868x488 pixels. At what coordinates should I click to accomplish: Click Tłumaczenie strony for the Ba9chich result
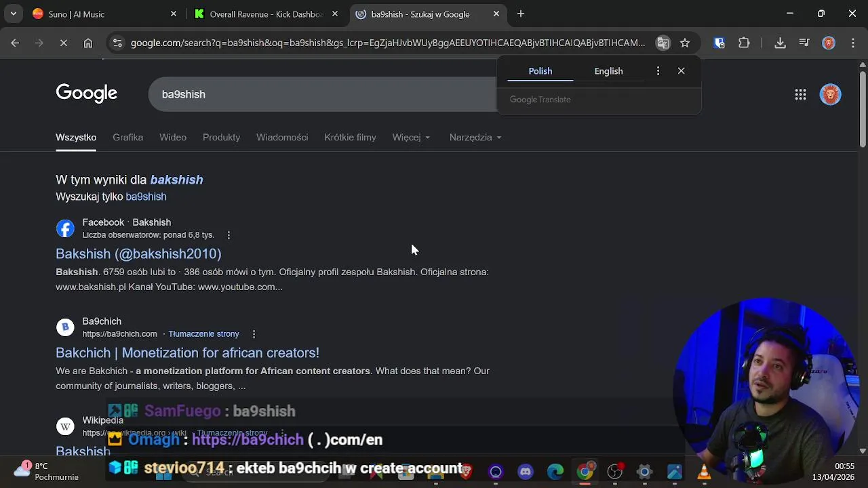(203, 334)
